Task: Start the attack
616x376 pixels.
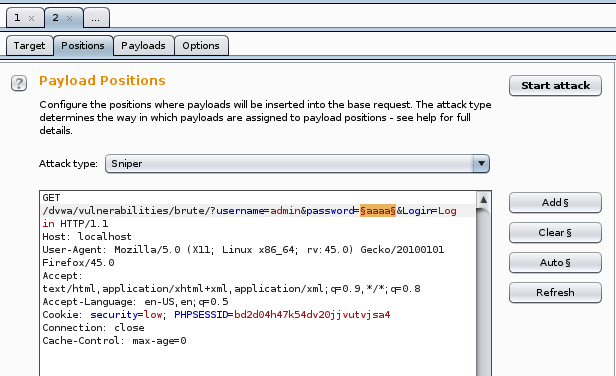Action: [x=555, y=86]
